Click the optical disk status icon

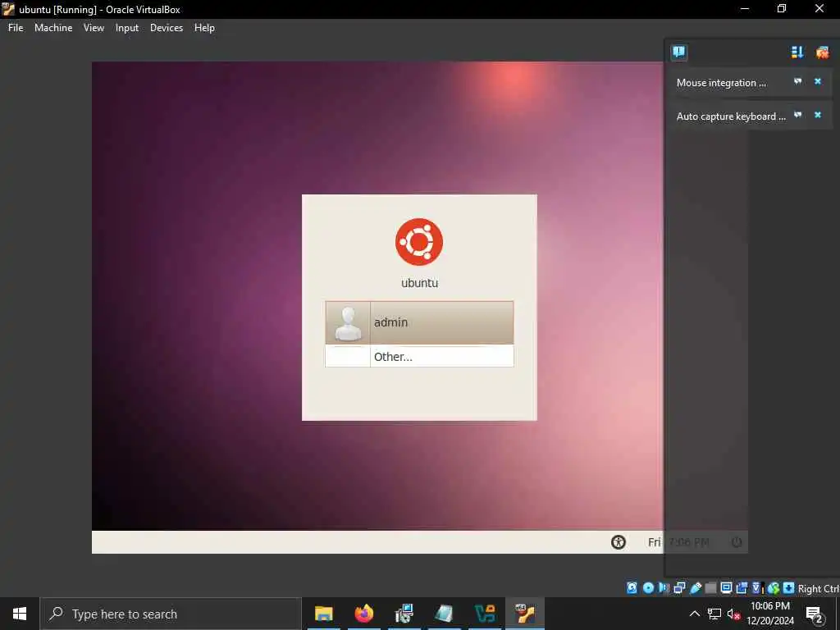pyautogui.click(x=648, y=588)
